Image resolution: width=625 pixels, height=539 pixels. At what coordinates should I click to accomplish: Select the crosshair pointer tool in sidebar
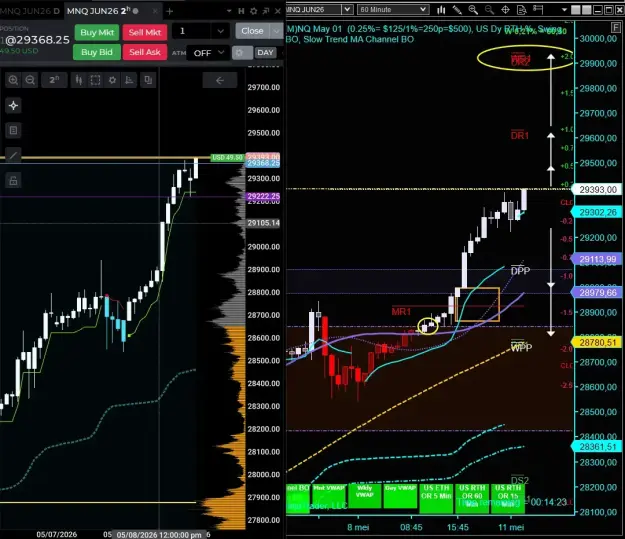(x=13, y=106)
